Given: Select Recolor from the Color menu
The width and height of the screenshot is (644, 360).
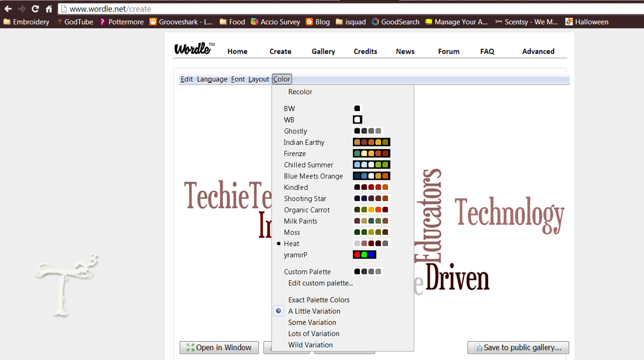Looking at the screenshot, I should click(x=300, y=92).
